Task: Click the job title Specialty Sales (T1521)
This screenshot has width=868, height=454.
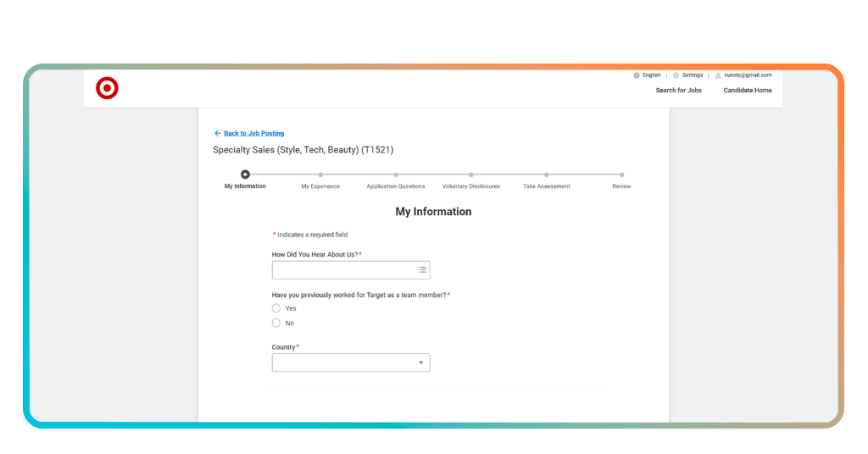Action: (x=303, y=150)
